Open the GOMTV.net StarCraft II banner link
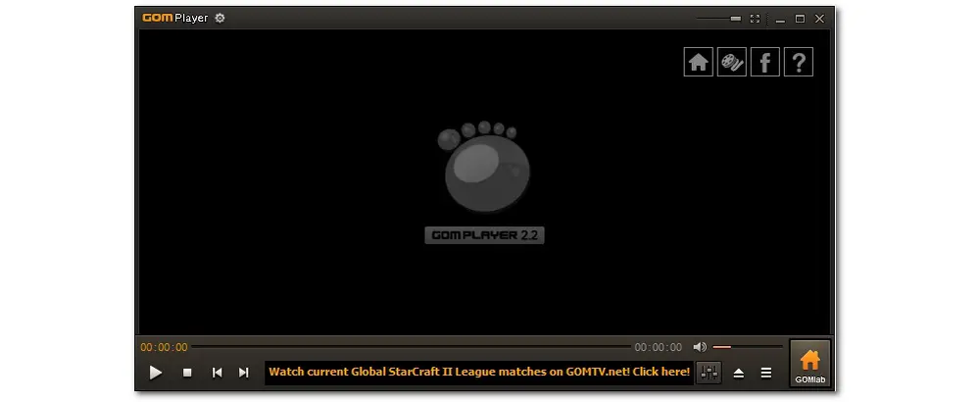This screenshot has height=402, width=980. coord(479,373)
